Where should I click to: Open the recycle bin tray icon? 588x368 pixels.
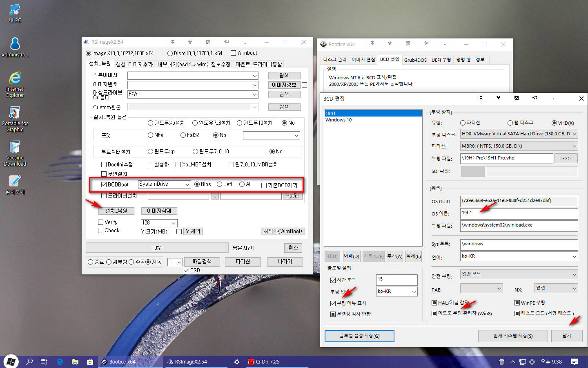coord(501,361)
